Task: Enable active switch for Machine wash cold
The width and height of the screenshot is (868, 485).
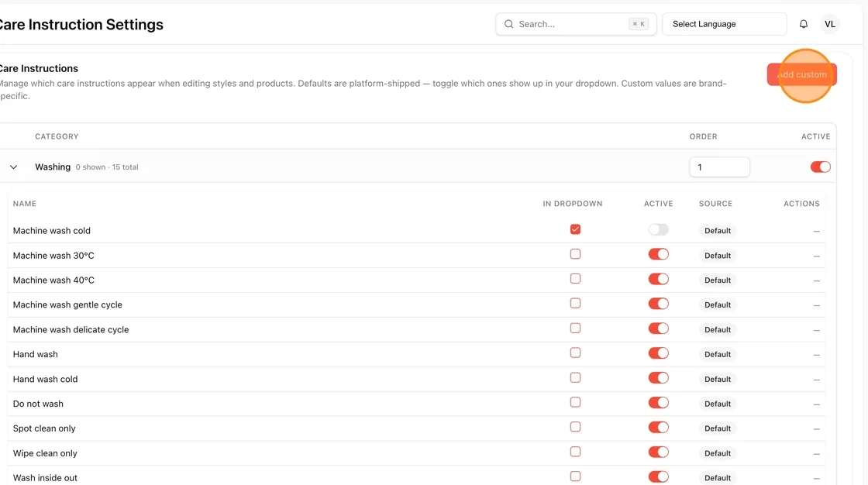Action: pyautogui.click(x=658, y=229)
